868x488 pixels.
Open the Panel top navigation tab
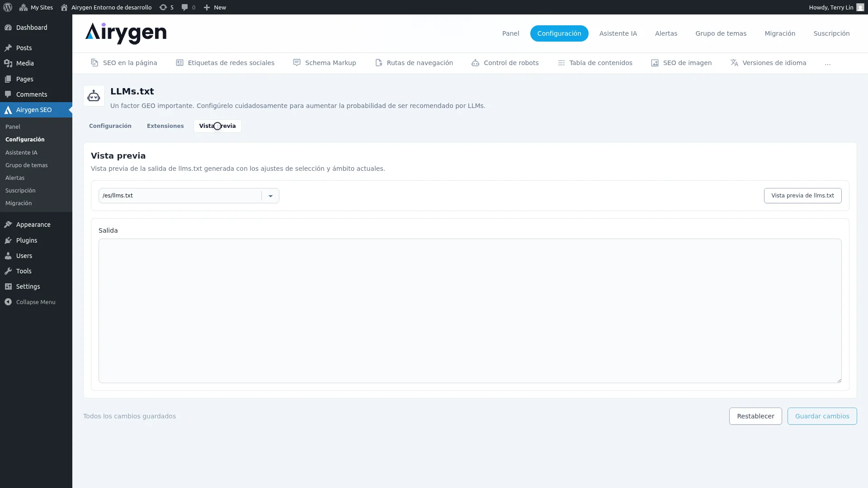click(x=510, y=33)
